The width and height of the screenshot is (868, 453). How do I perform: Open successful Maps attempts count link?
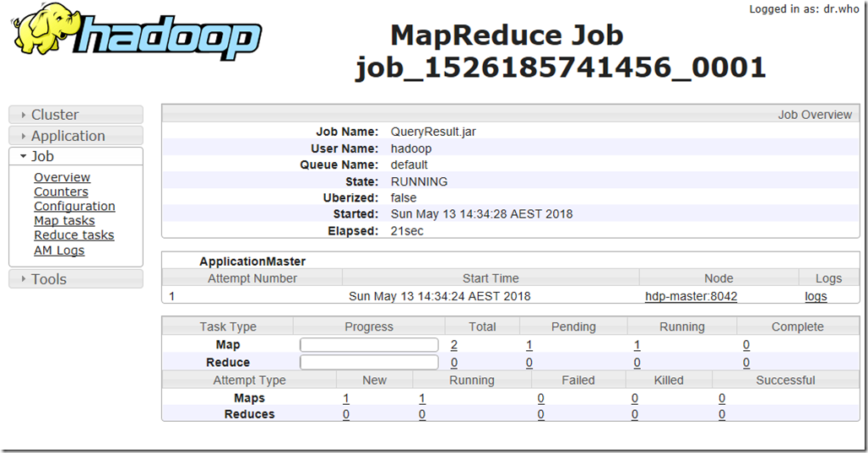coord(722,398)
